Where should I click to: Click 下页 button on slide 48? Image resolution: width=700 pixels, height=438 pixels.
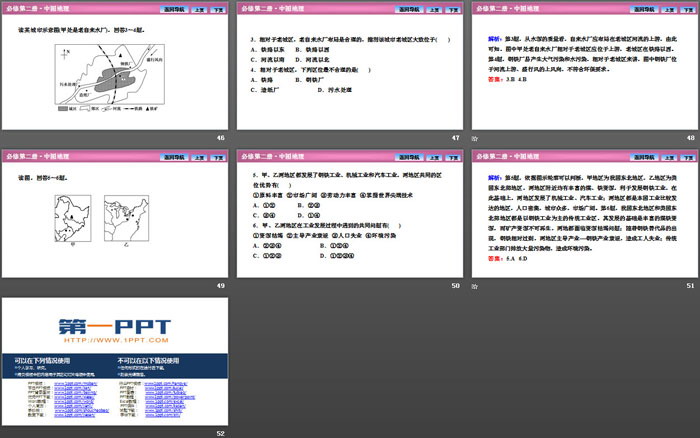click(688, 10)
